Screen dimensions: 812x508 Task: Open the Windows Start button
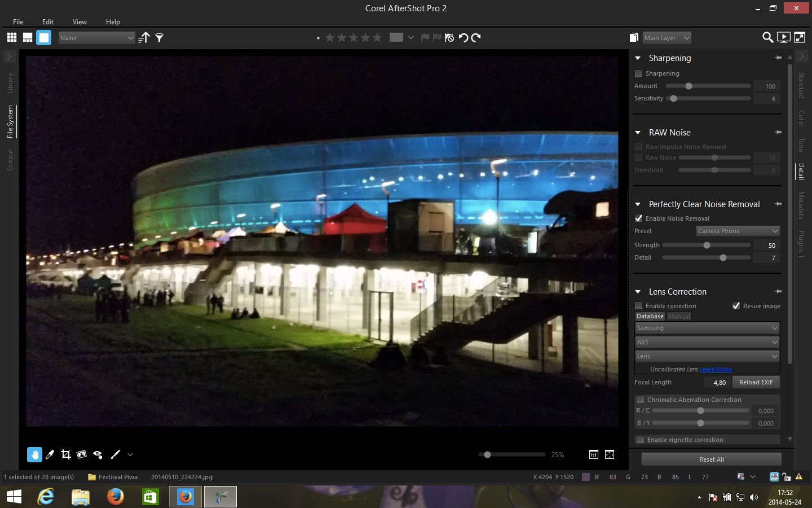point(14,497)
